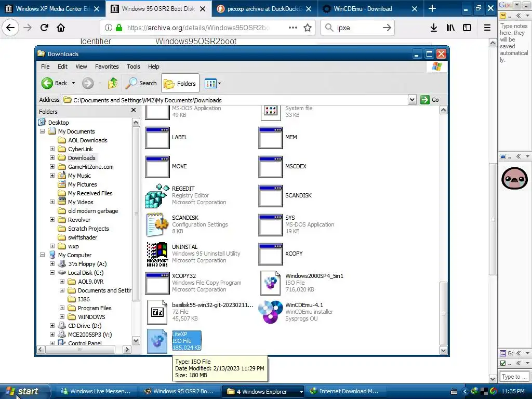
Task: Close the Folders side pane
Action: (x=134, y=110)
